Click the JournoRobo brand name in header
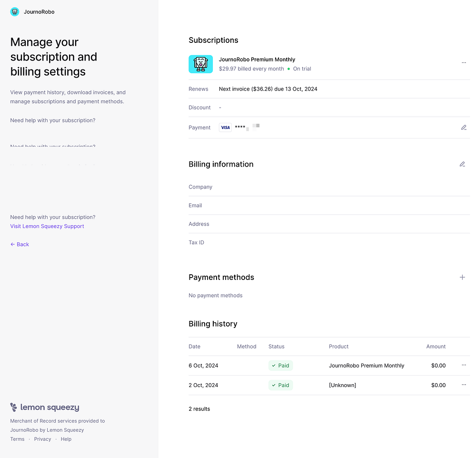 point(39,12)
